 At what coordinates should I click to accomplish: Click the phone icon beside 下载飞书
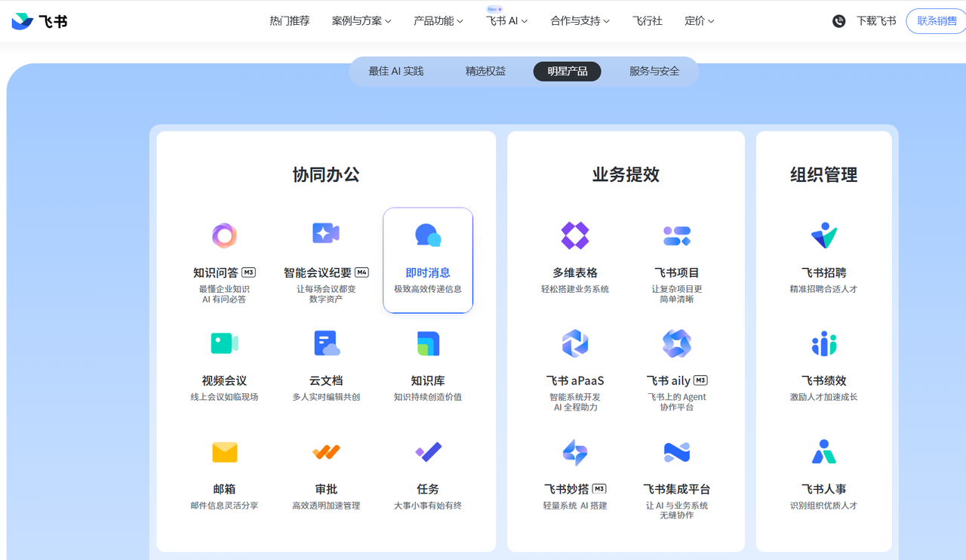838,21
